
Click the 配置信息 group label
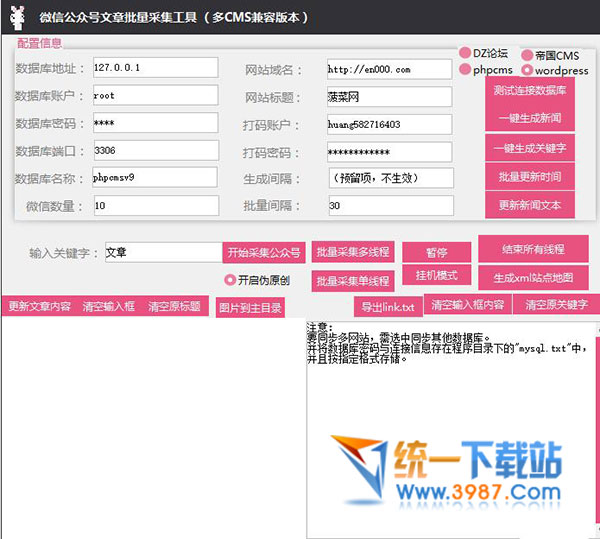[x=39, y=43]
